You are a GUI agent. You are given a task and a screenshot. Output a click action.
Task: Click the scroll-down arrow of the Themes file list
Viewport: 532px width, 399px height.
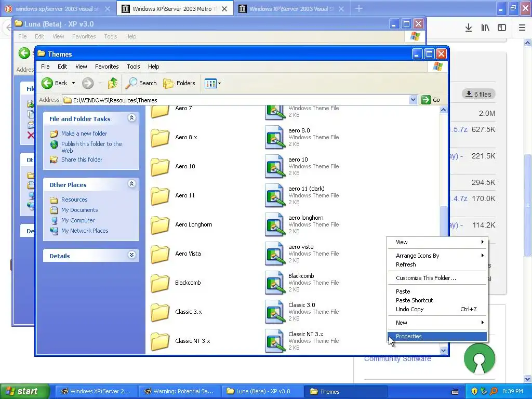pyautogui.click(x=443, y=351)
